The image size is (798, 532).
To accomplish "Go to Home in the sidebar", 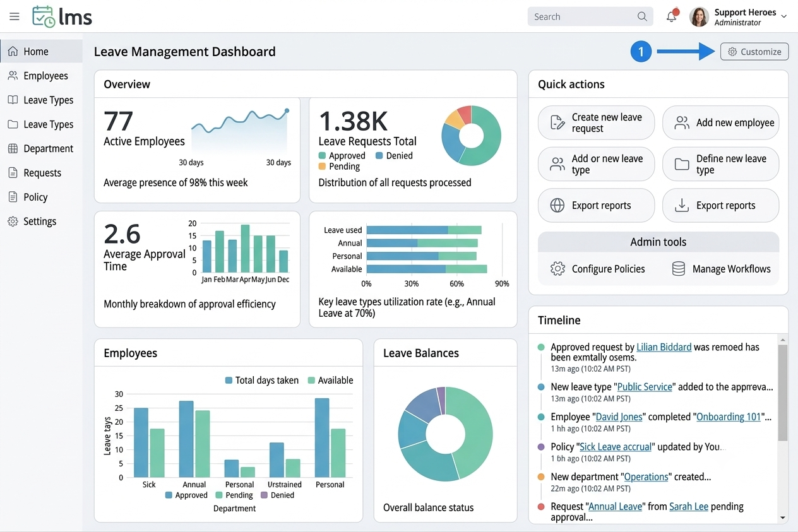I will (x=41, y=52).
